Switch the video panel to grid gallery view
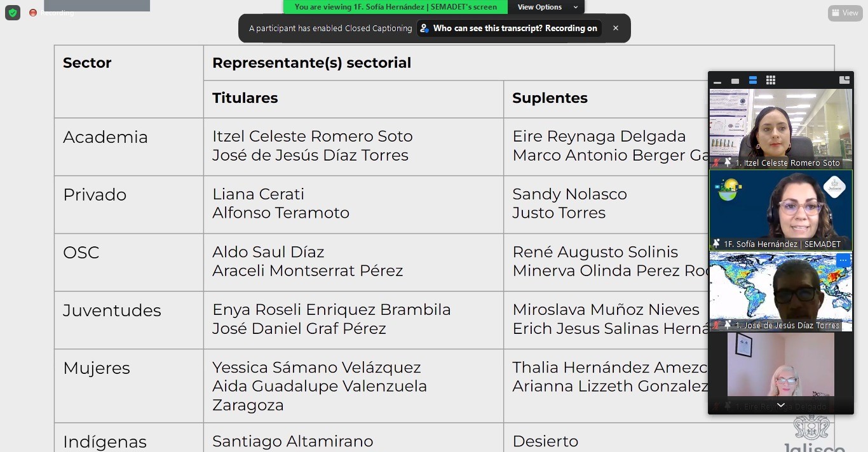 coord(771,81)
